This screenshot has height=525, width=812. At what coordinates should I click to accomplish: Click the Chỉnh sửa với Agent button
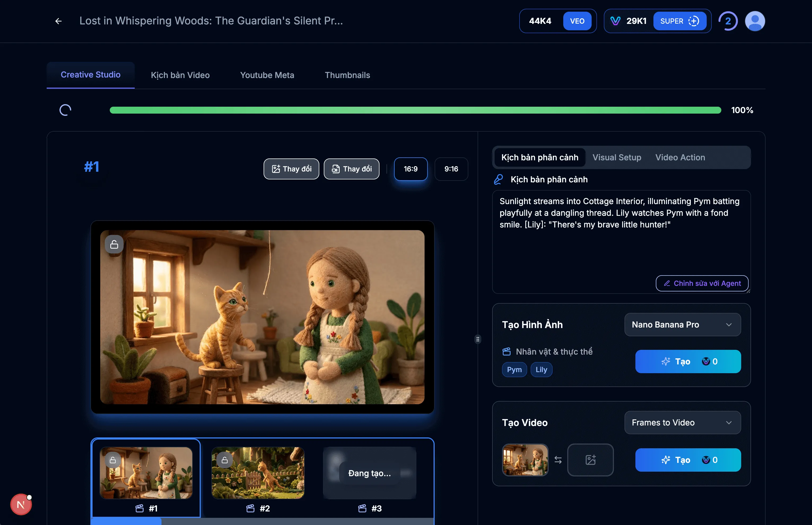point(702,283)
